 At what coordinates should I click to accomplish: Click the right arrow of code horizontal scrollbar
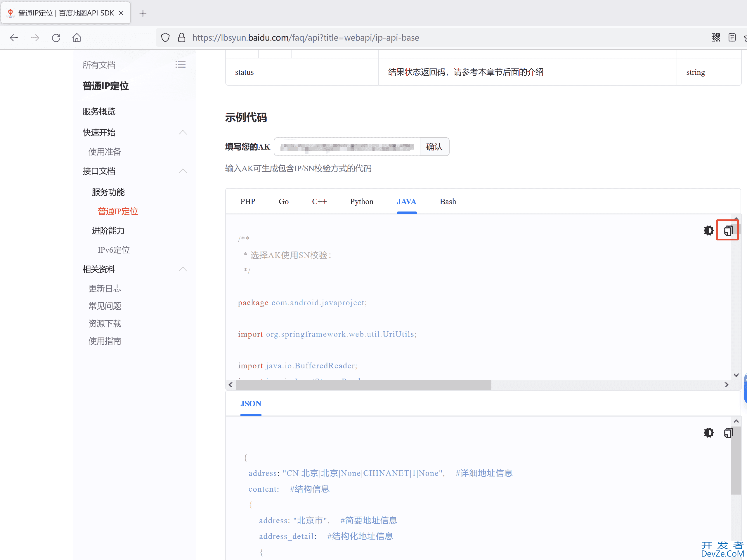[x=726, y=385]
